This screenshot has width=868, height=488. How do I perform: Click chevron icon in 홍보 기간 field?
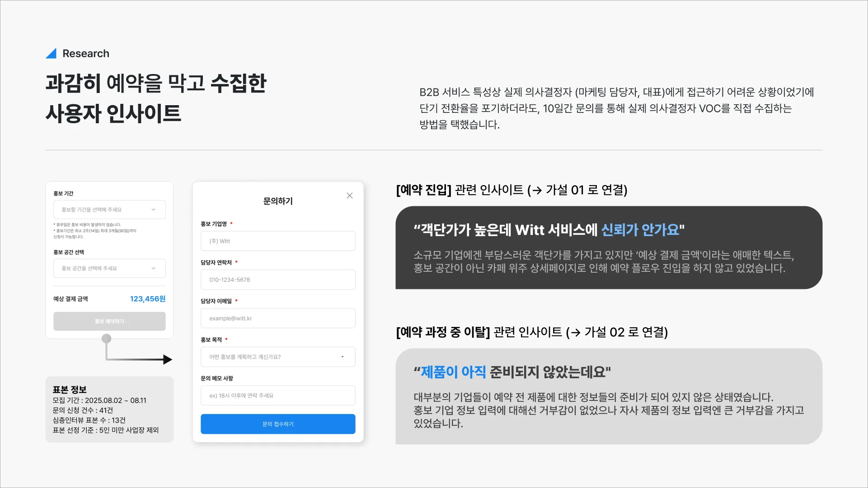pos(153,209)
